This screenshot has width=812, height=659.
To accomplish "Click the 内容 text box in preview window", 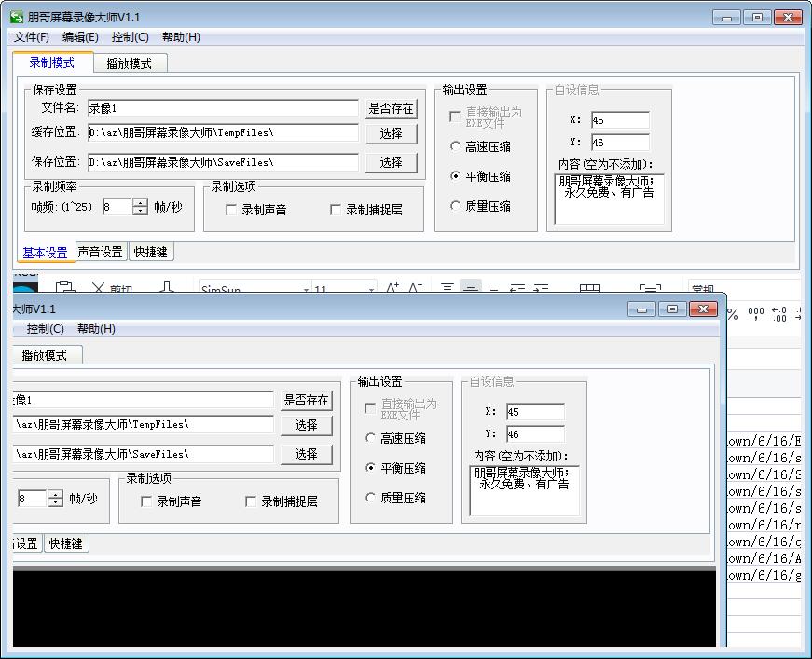I will [x=525, y=491].
